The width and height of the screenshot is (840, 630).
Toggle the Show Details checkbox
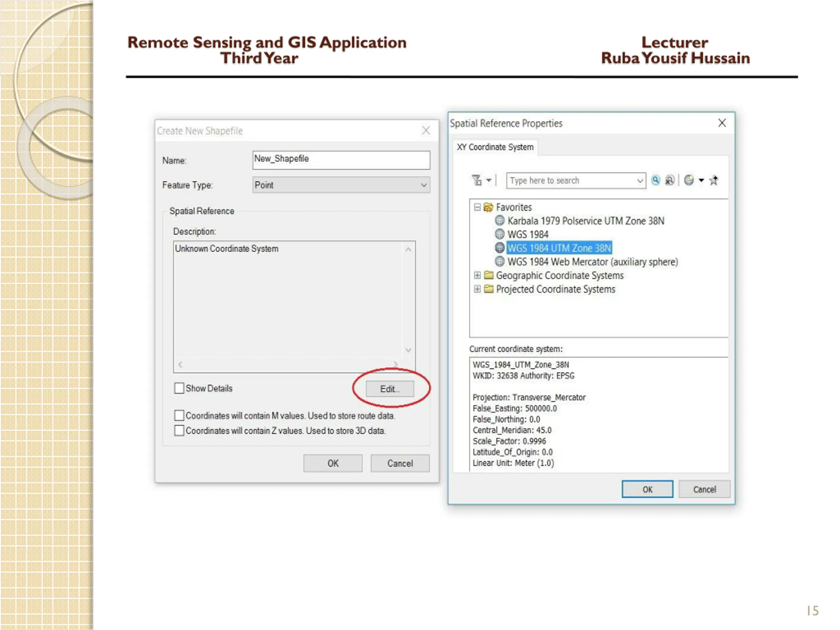(x=179, y=388)
